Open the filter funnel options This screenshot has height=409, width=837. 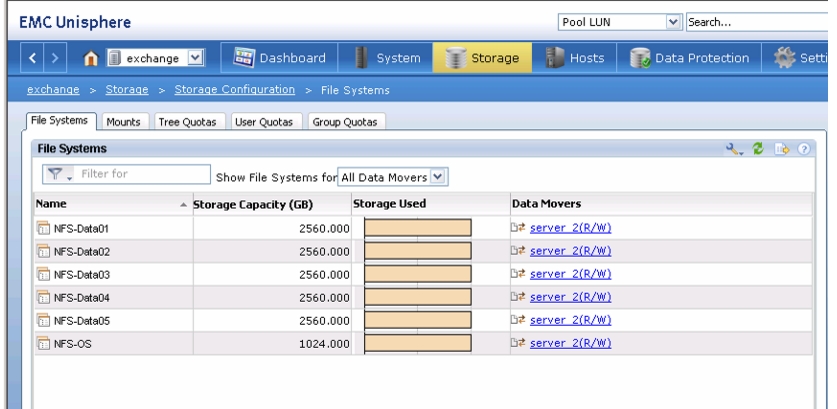59,174
